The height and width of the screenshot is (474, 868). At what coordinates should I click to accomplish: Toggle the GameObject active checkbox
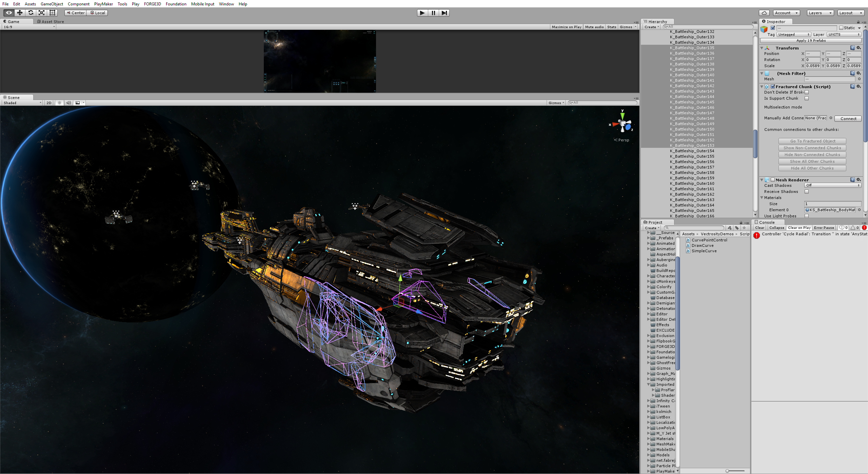point(773,28)
